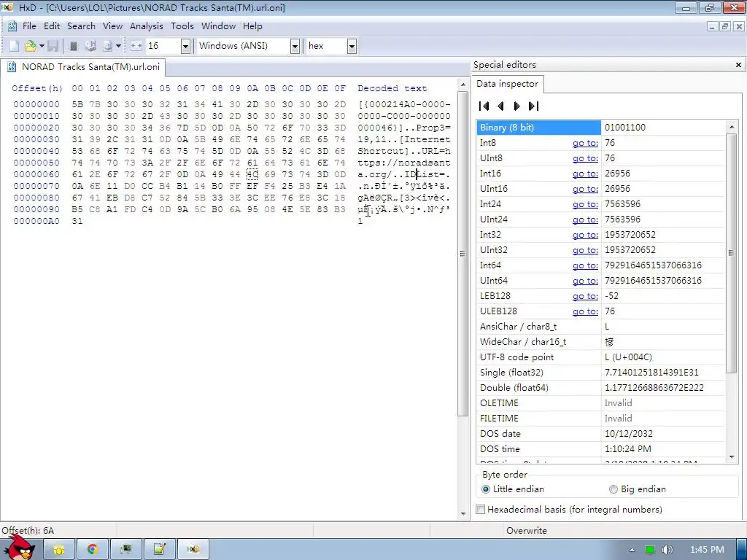The height and width of the screenshot is (560, 747).
Task: Click 'go to:' link for LEB128
Action: click(x=585, y=296)
